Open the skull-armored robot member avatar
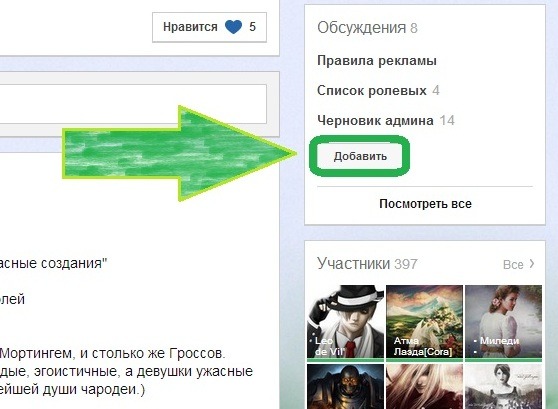The image size is (558, 409). pos(346,386)
